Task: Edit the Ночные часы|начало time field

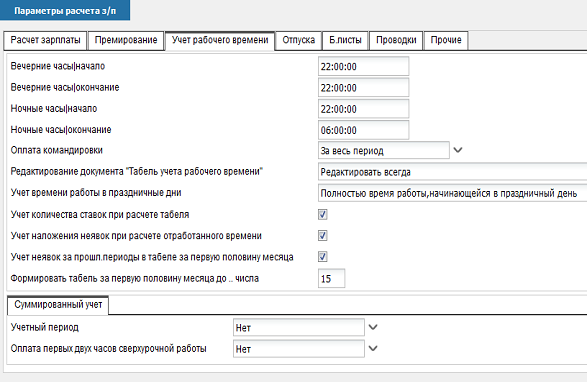Action: point(363,109)
